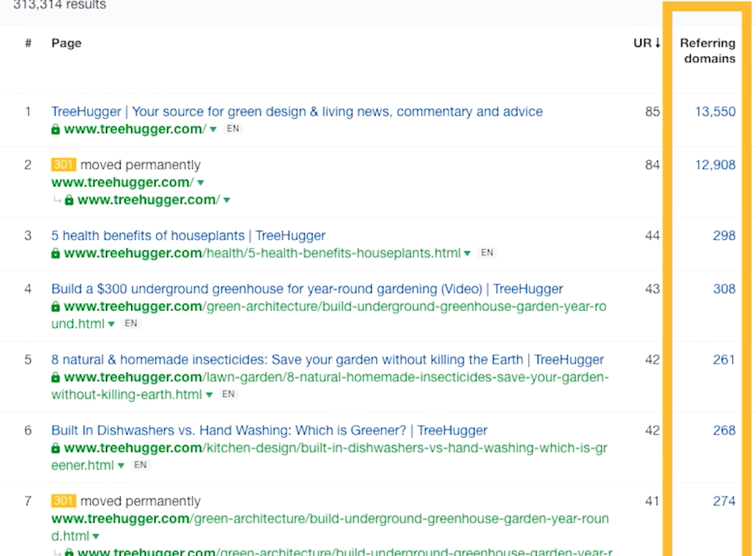The image size is (756, 556).
Task: Click EN tag on houseplants row
Action: click(x=487, y=253)
